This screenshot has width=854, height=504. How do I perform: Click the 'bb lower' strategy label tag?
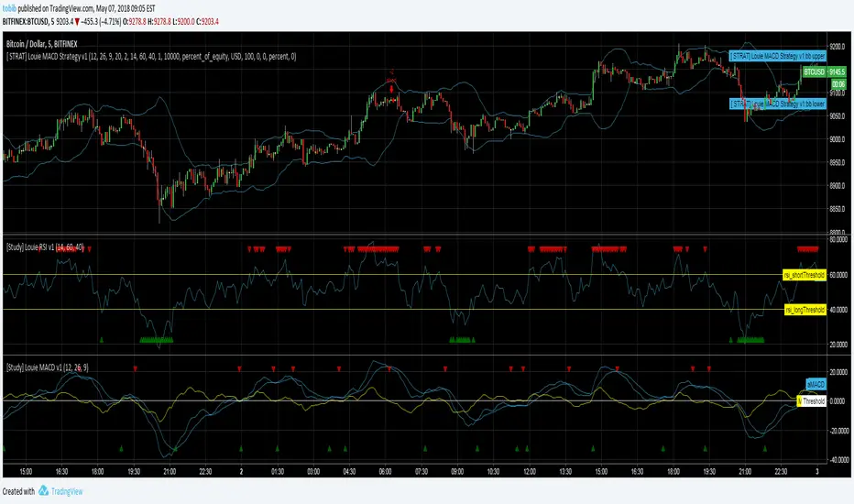[x=778, y=104]
